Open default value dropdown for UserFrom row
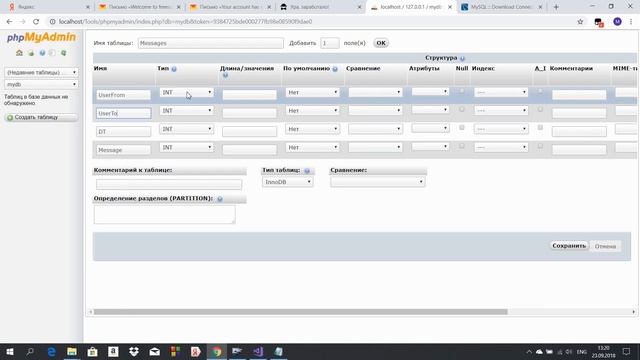Image resolution: width=640 pixels, height=360 pixels. [312, 93]
